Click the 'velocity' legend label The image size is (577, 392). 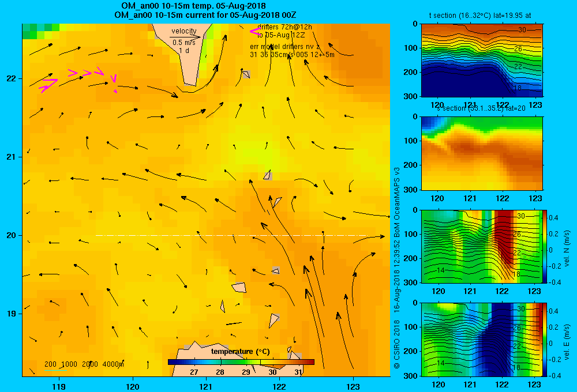(x=184, y=31)
